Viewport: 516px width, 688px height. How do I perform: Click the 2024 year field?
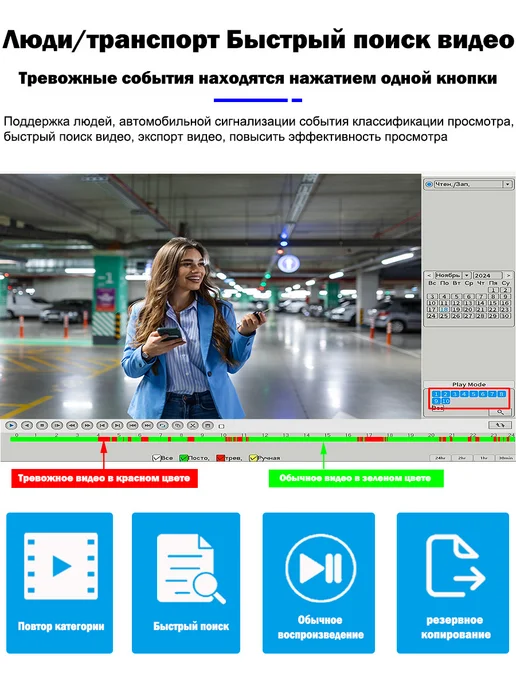487,276
